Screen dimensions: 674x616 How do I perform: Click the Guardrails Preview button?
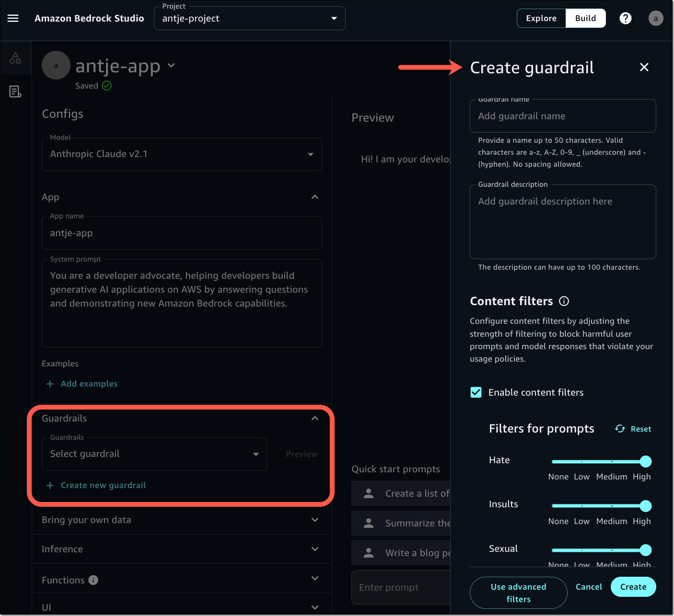[x=302, y=454]
